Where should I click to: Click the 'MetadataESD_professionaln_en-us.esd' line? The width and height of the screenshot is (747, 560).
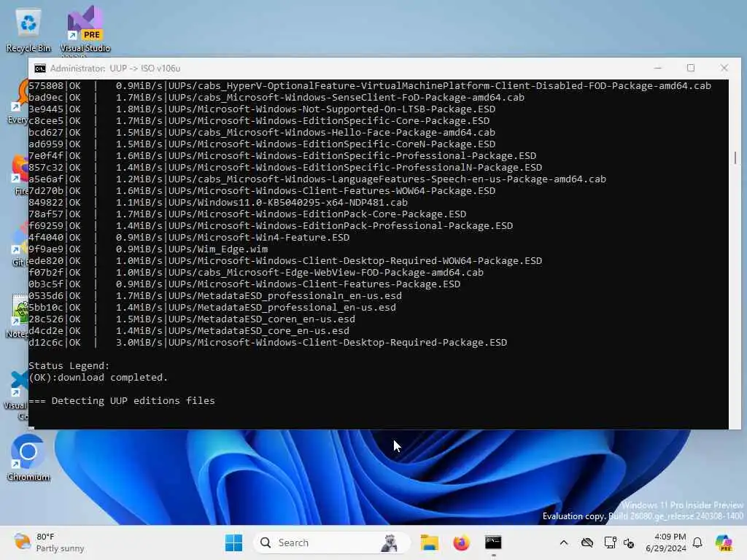[215, 296]
